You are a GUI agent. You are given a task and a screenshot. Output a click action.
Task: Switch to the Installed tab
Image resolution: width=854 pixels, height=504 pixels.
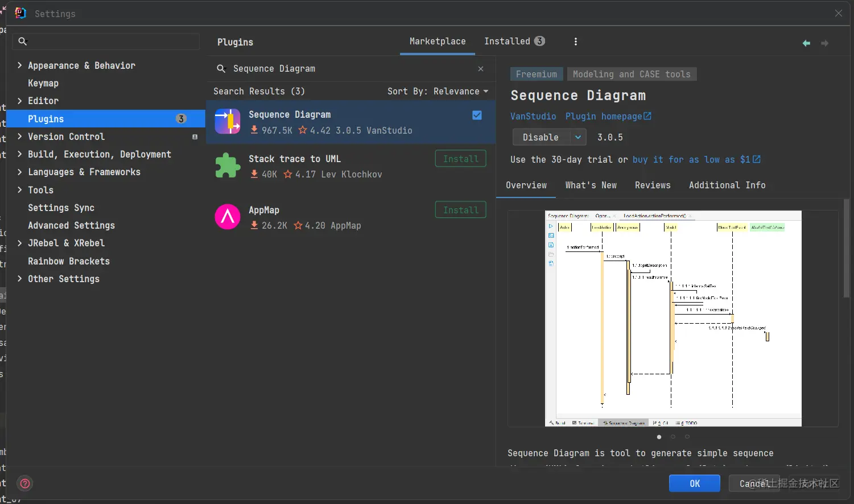514,41
